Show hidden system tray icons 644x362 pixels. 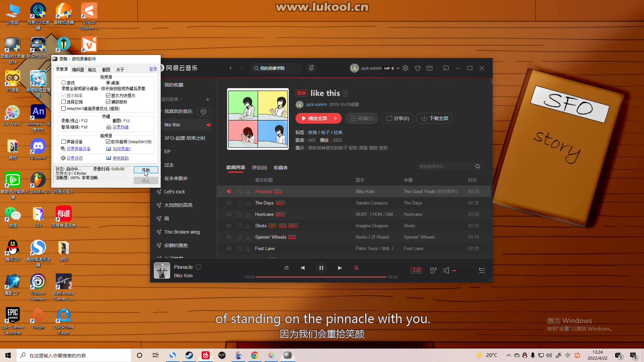coord(508,355)
